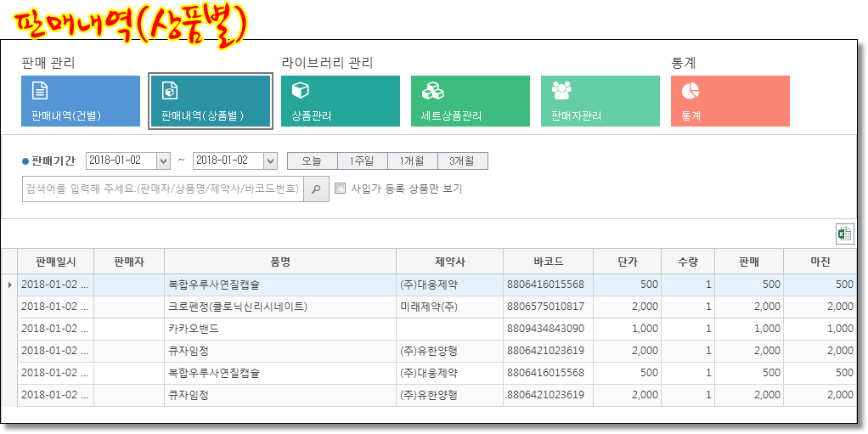This screenshot has height=434, width=868.
Task: Click the magnifier search icon
Action: pyautogui.click(x=316, y=189)
